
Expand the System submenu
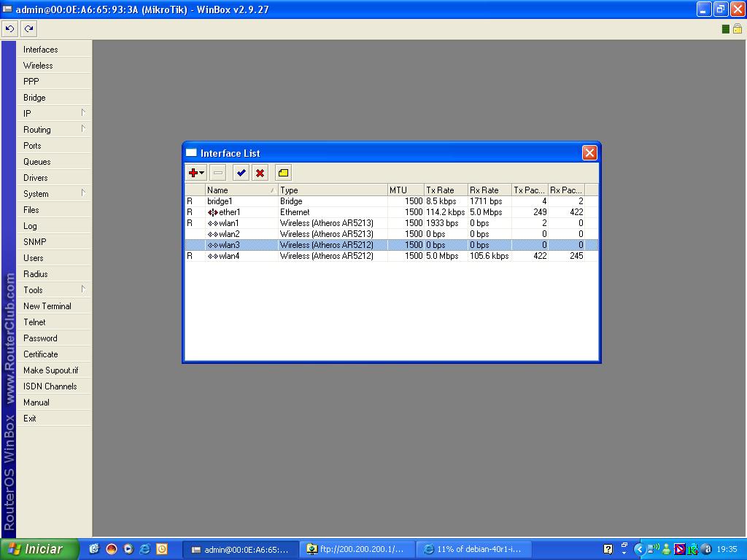[54, 194]
